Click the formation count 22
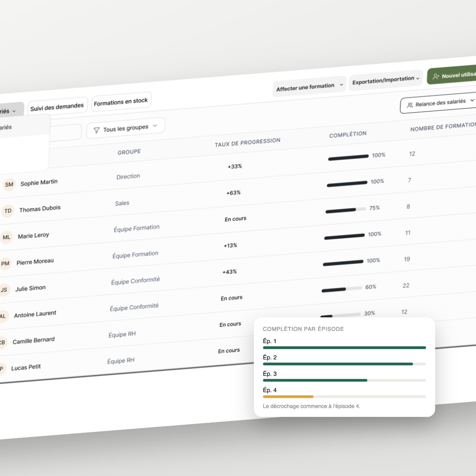Screen dimensions: 476x476 pos(406,286)
